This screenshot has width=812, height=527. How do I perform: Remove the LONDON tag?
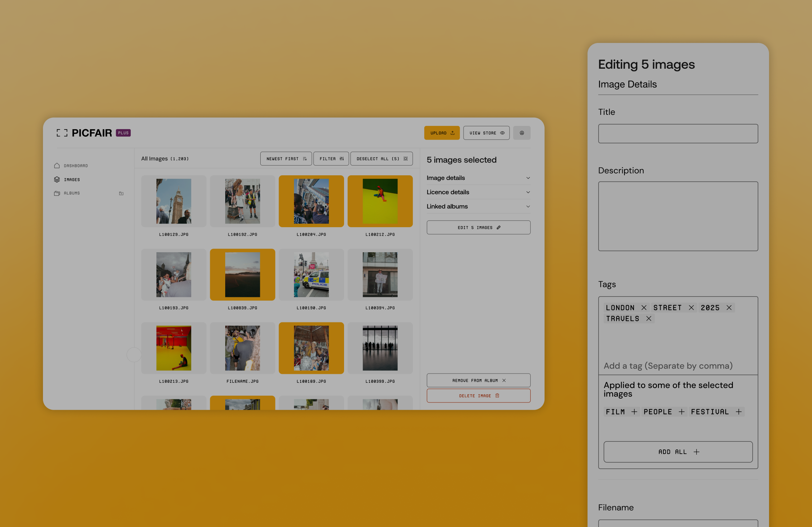644,308
